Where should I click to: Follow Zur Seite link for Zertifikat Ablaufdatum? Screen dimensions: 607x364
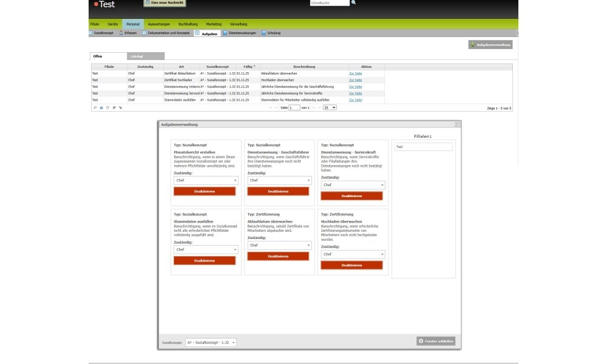point(355,73)
